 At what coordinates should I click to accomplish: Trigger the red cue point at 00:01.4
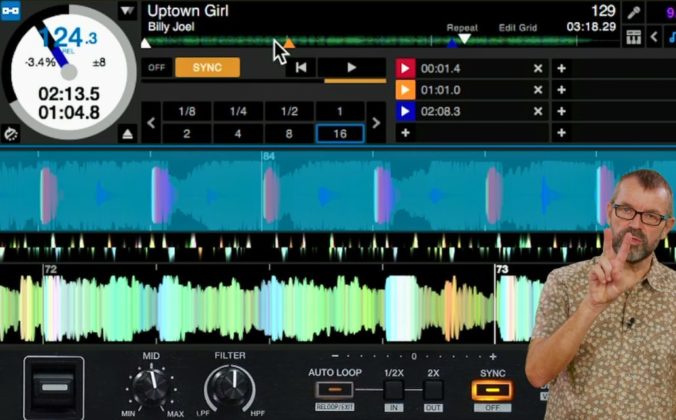tap(405, 68)
